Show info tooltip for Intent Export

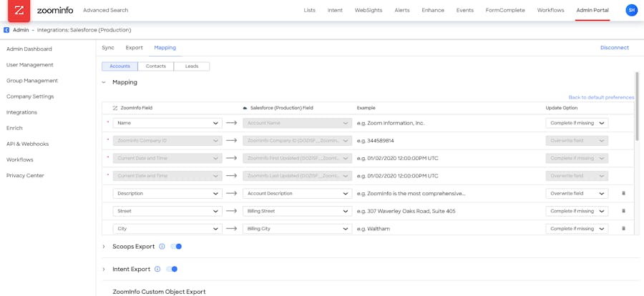pos(157,270)
